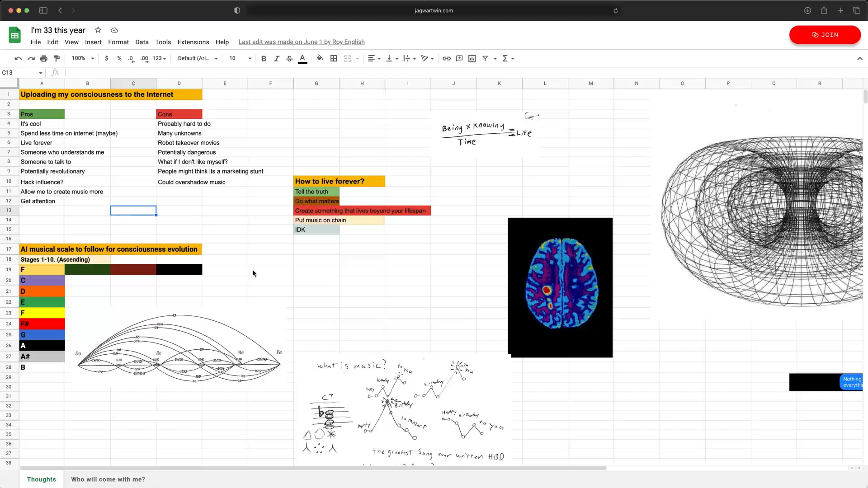Click the insert link icon

tap(447, 58)
